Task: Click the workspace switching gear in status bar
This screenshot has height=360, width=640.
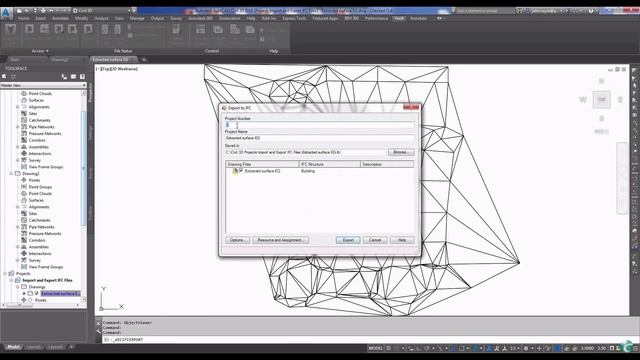Action: tap(526, 348)
